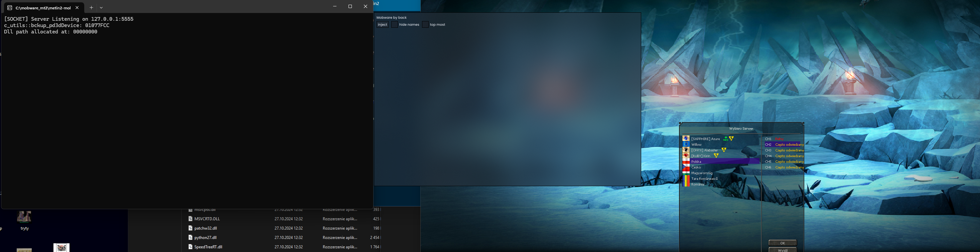The height and width of the screenshot is (252, 980).
Task: Enable the hide names checkbox
Action: (395, 25)
